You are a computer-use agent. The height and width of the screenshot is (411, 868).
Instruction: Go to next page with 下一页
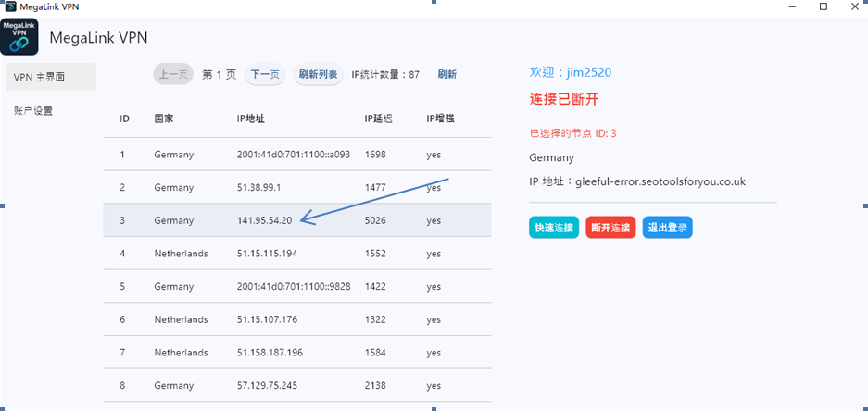coord(265,75)
